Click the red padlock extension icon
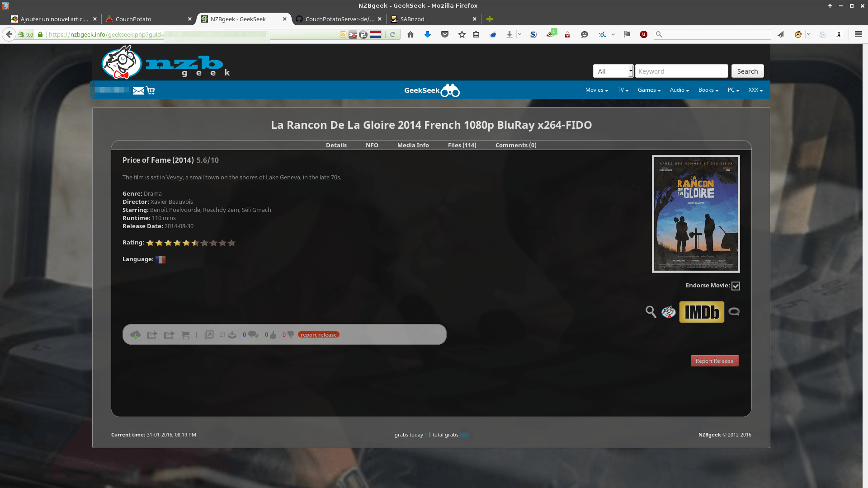 (x=567, y=35)
